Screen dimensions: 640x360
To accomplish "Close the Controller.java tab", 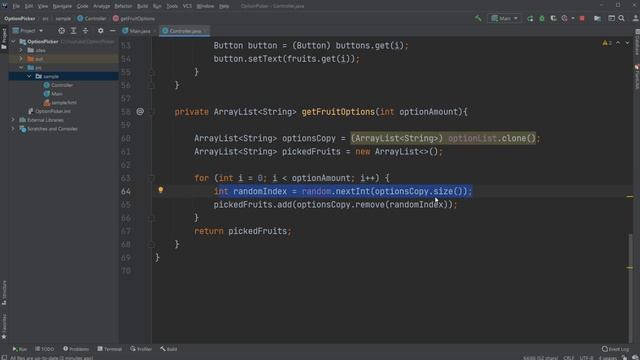I will [205, 31].
